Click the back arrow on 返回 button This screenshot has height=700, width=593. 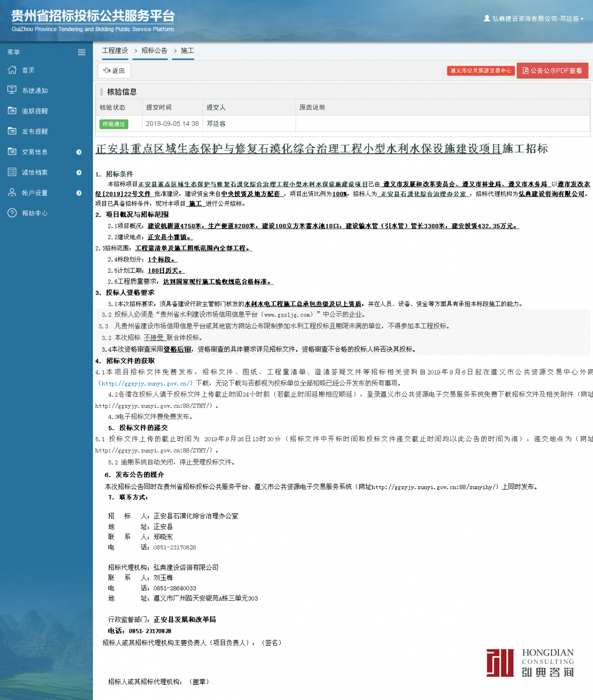click(x=107, y=70)
